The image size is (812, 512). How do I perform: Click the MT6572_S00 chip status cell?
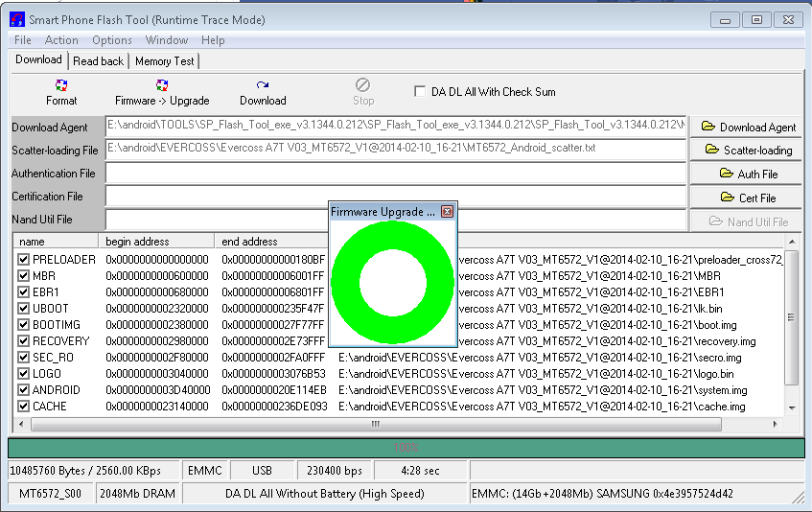coord(50,494)
